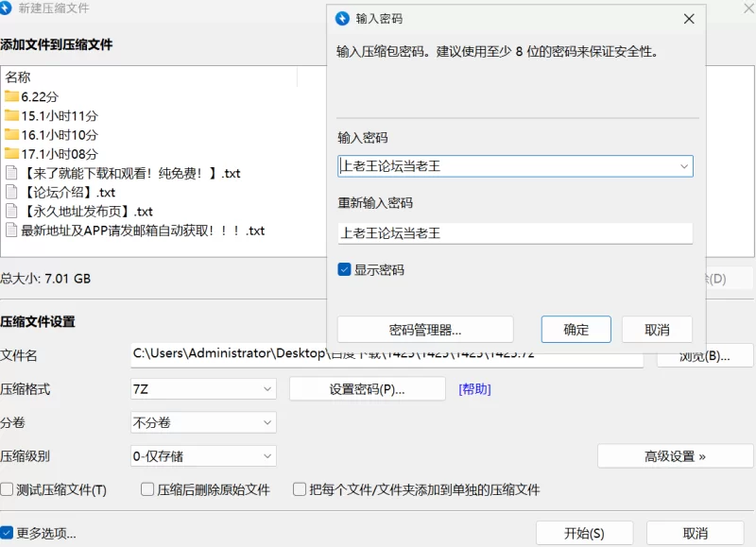The image size is (756, 547).
Task: Click 设置密码(P)... button
Action: coord(368,389)
